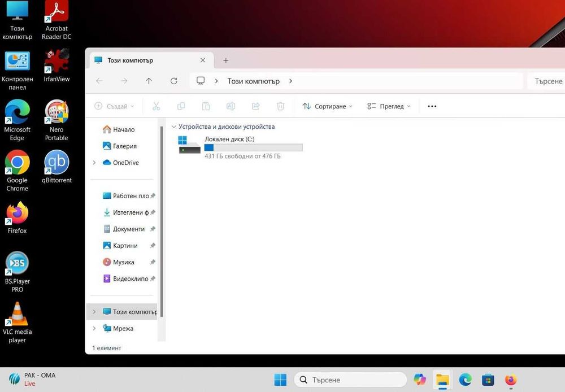Click the Paste clipboard icon
This screenshot has height=392, width=565.
[206, 106]
